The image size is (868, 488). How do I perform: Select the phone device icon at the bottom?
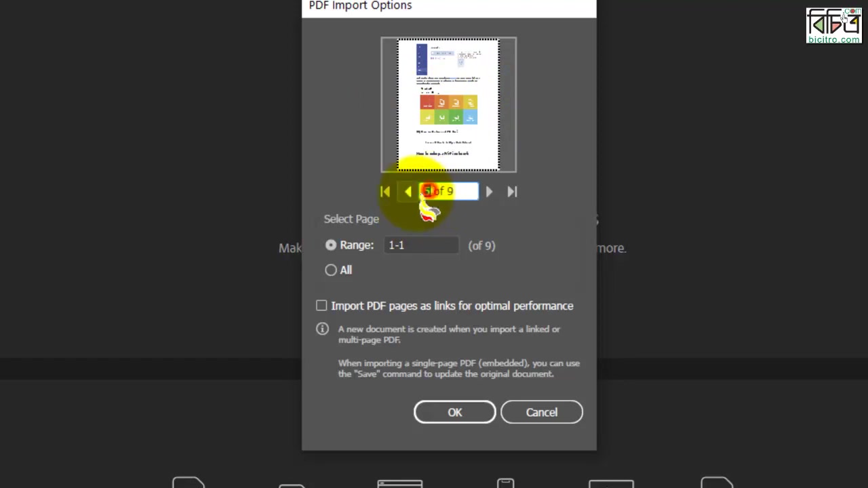[x=505, y=485]
